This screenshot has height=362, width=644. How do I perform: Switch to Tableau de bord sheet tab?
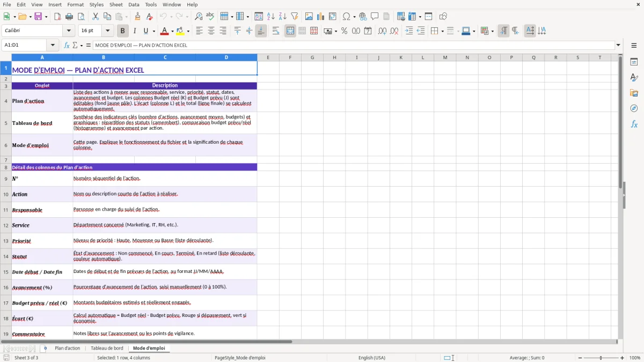pyautogui.click(x=107, y=349)
